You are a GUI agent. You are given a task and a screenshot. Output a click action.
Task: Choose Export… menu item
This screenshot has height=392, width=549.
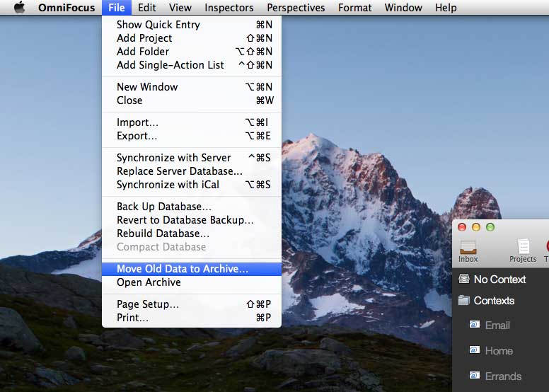[192, 136]
